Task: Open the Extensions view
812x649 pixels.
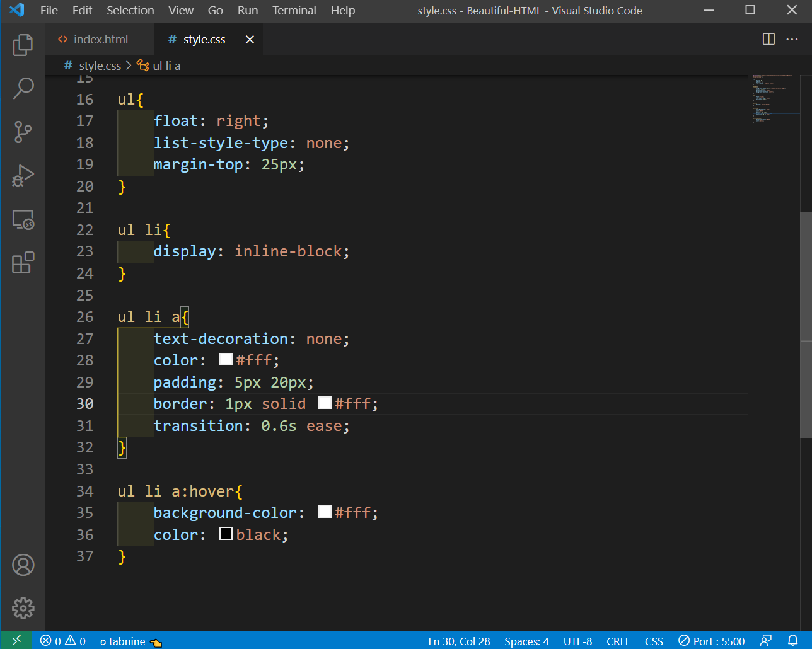Action: [23, 263]
